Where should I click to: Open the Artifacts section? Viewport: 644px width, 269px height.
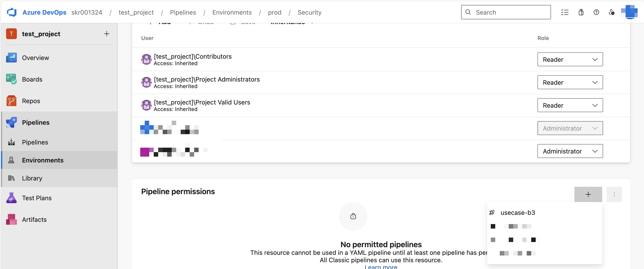34,219
